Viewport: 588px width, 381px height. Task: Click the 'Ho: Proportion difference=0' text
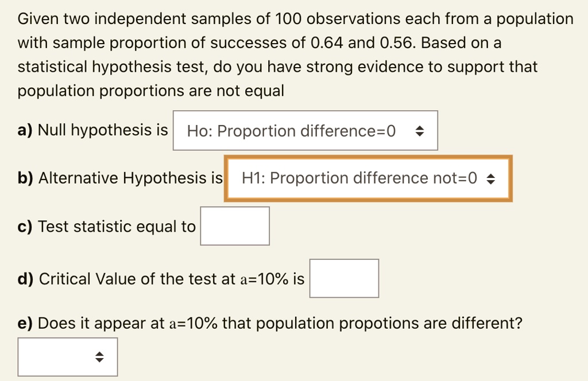pos(291,131)
